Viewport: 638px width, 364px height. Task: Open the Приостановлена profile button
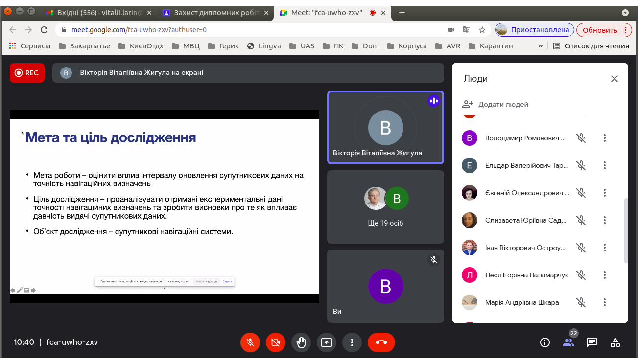(534, 30)
